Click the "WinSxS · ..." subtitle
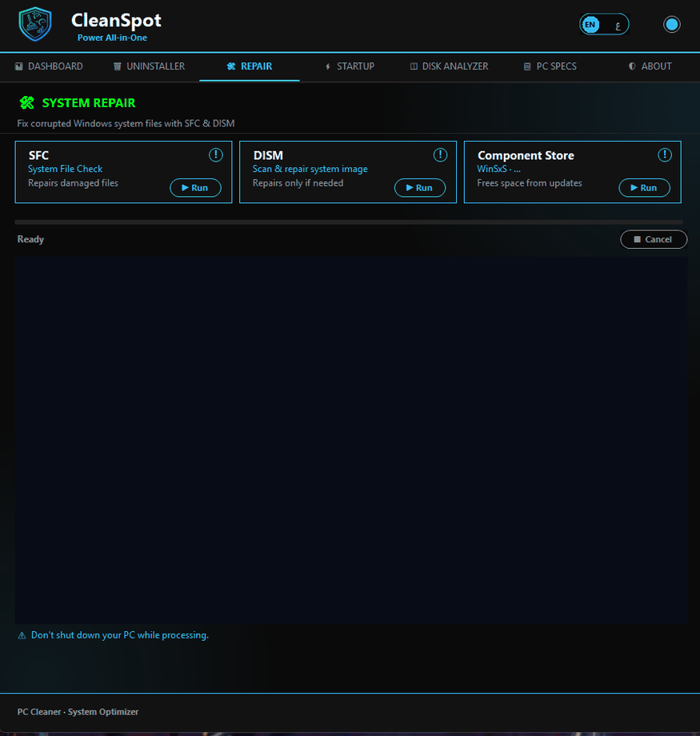 tap(498, 169)
